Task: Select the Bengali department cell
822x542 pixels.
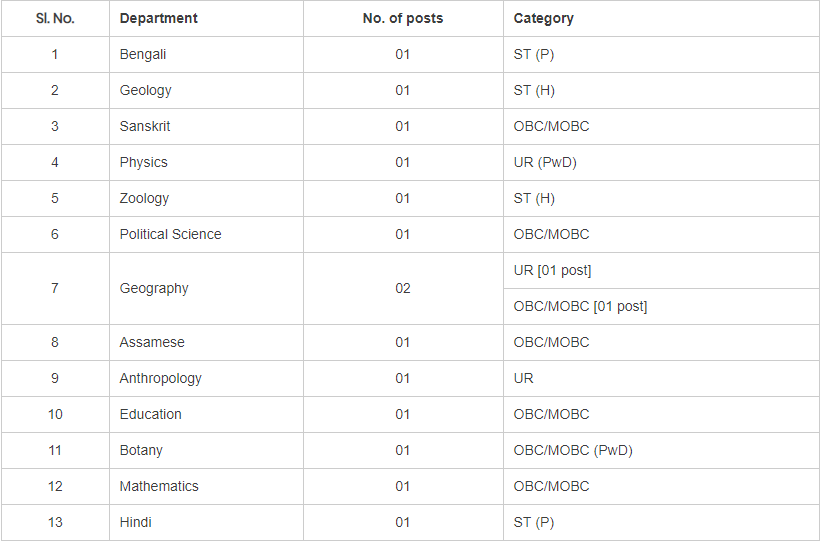Action: pyautogui.click(x=143, y=54)
